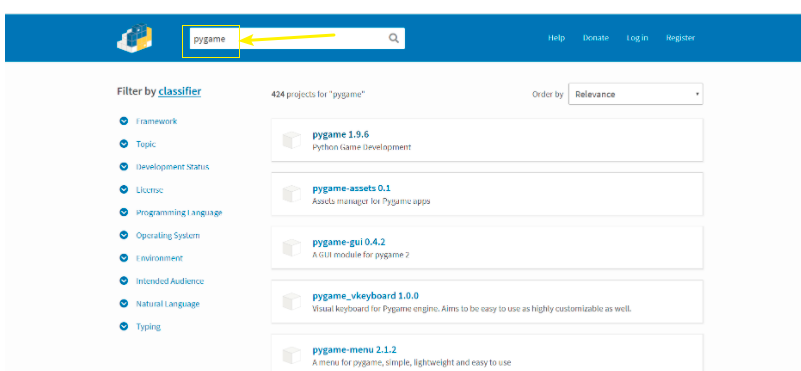This screenshot has height=371, width=801.
Task: Open the pygame-gui 0.4.2 project
Action: [349, 242]
